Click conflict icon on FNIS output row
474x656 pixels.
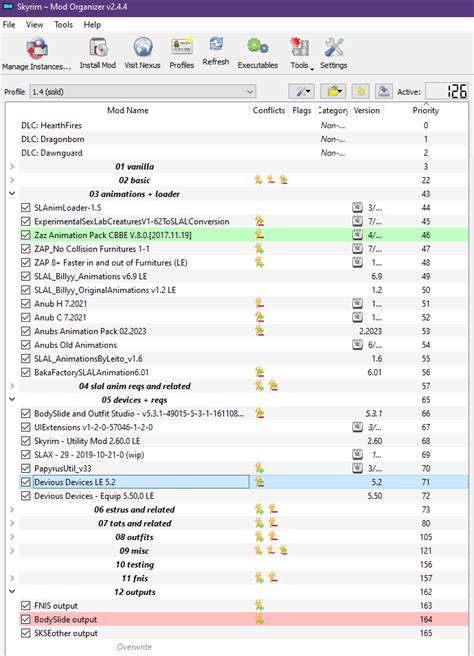(259, 605)
